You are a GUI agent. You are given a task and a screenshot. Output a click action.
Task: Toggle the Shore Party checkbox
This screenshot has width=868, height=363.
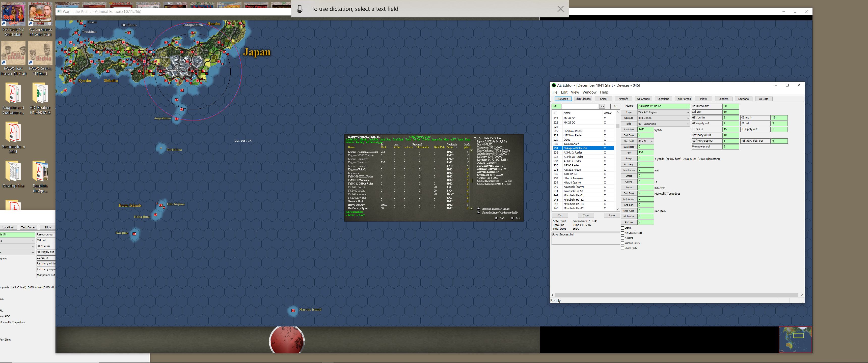[x=623, y=248]
